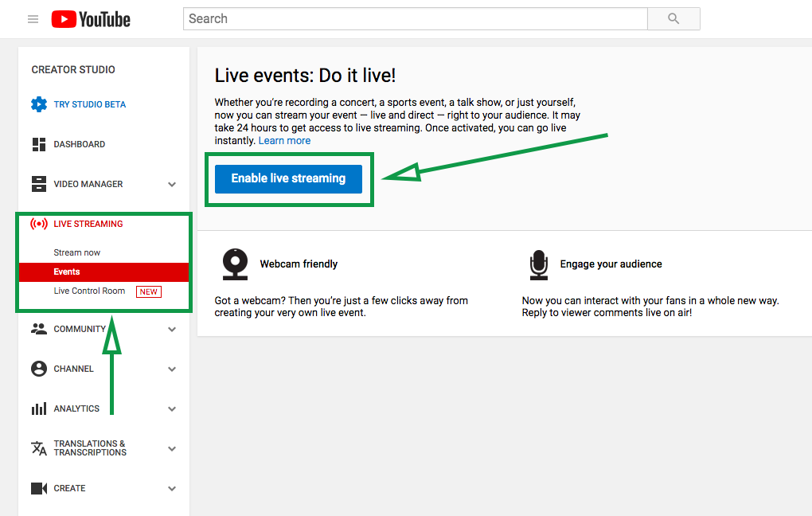Image resolution: width=812 pixels, height=516 pixels.
Task: Open the hamburger guide menu
Action: point(33,19)
